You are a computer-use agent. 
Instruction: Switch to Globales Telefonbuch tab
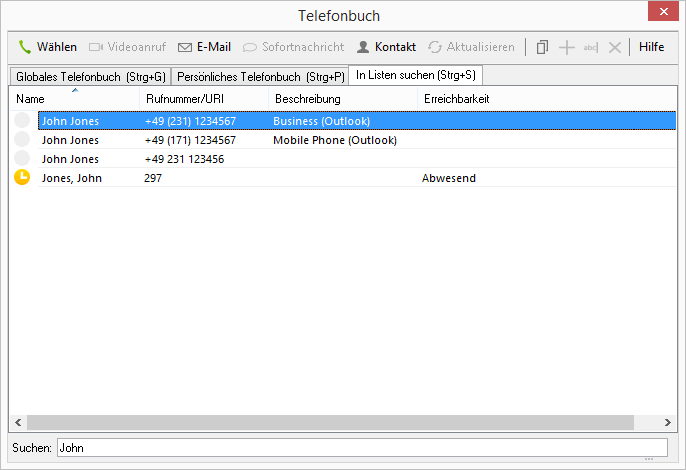(x=90, y=76)
